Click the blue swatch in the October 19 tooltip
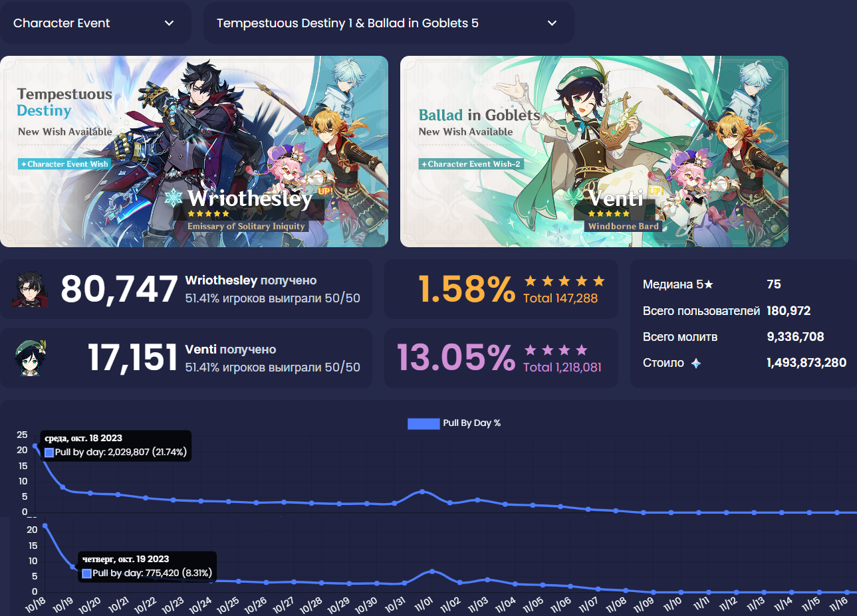This screenshot has width=857, height=616. point(87,573)
